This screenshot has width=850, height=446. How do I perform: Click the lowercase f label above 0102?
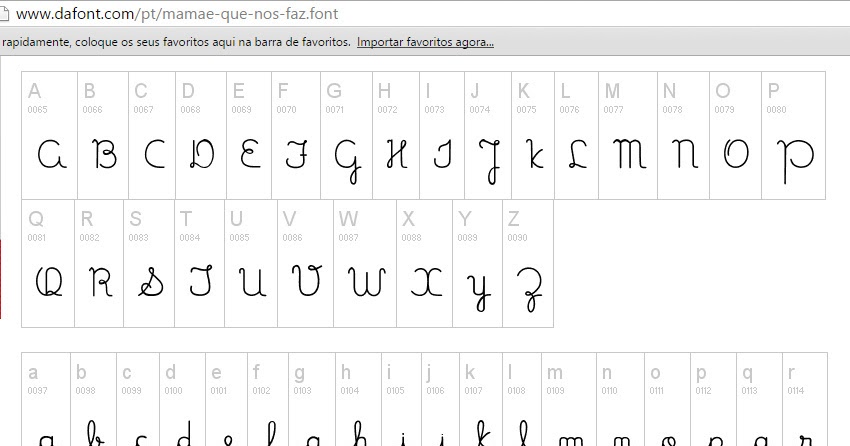(x=256, y=372)
